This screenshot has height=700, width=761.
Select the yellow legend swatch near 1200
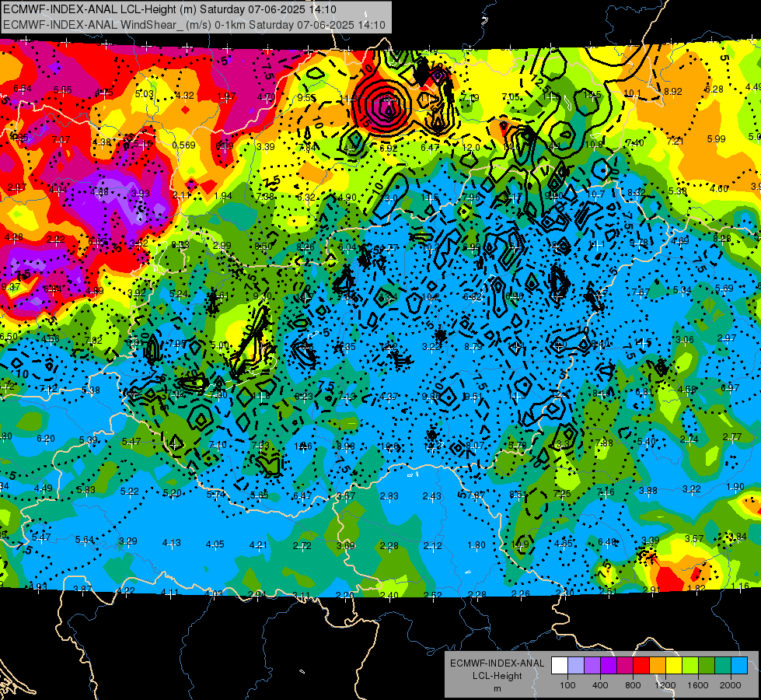[x=674, y=666]
